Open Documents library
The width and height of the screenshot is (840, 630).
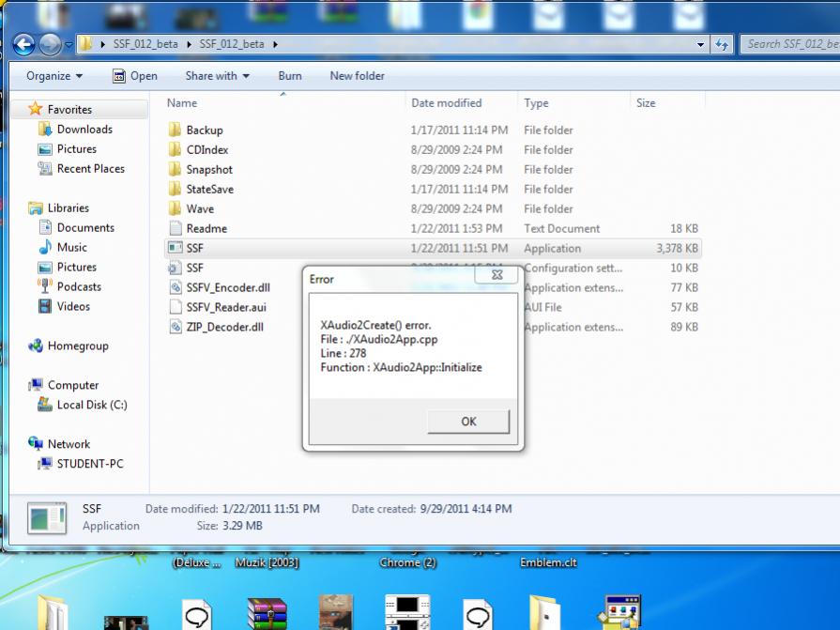(x=85, y=227)
